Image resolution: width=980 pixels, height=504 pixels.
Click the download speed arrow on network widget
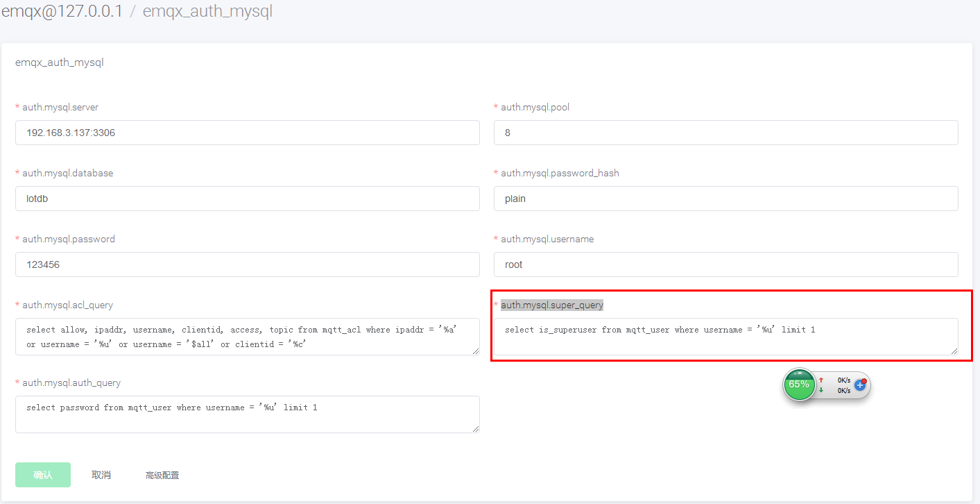(821, 390)
